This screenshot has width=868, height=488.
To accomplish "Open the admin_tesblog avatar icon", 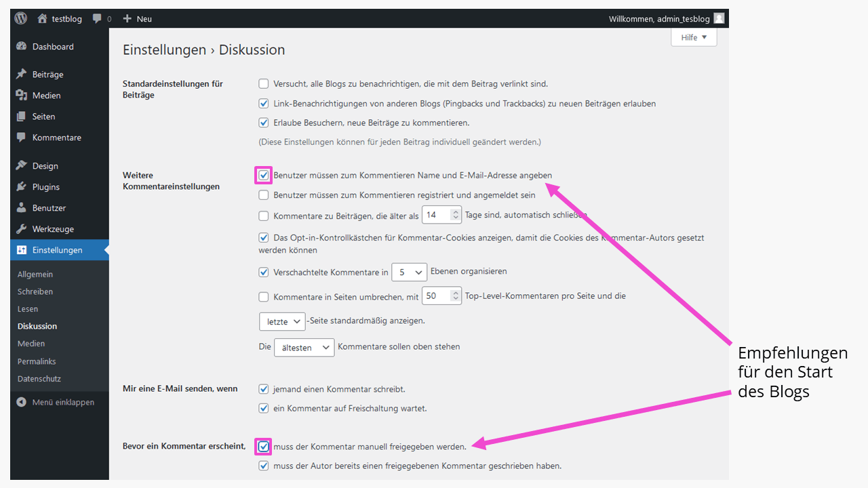I will point(719,18).
